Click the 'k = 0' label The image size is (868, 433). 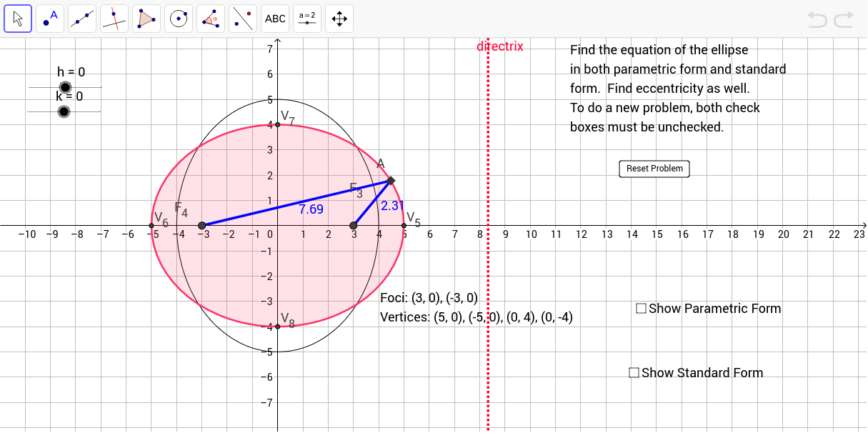coord(69,96)
